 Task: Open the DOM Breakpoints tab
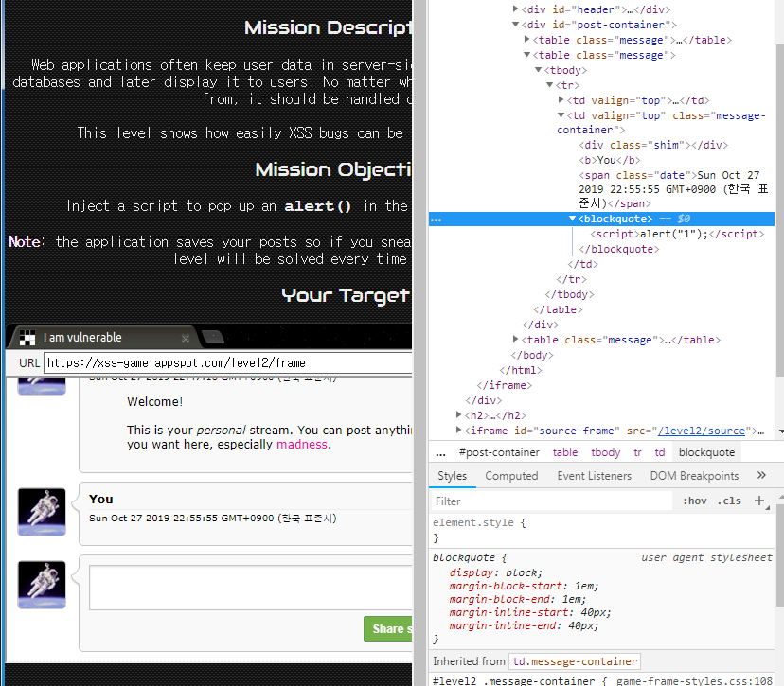(694, 476)
